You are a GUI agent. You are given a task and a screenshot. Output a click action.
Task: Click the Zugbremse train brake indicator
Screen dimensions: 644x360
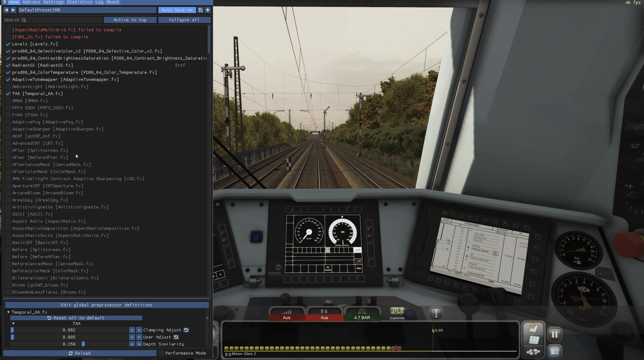point(397,313)
